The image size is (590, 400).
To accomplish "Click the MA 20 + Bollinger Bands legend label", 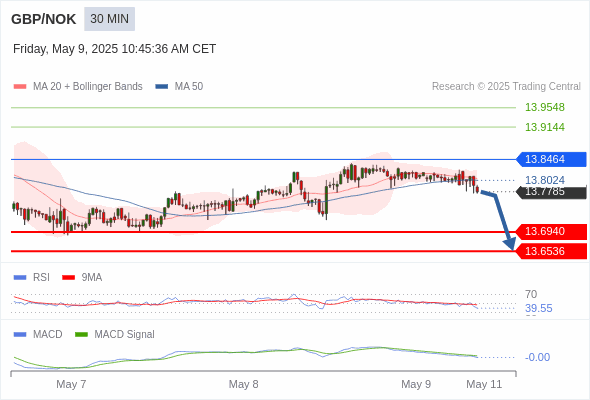I will click(x=88, y=87).
